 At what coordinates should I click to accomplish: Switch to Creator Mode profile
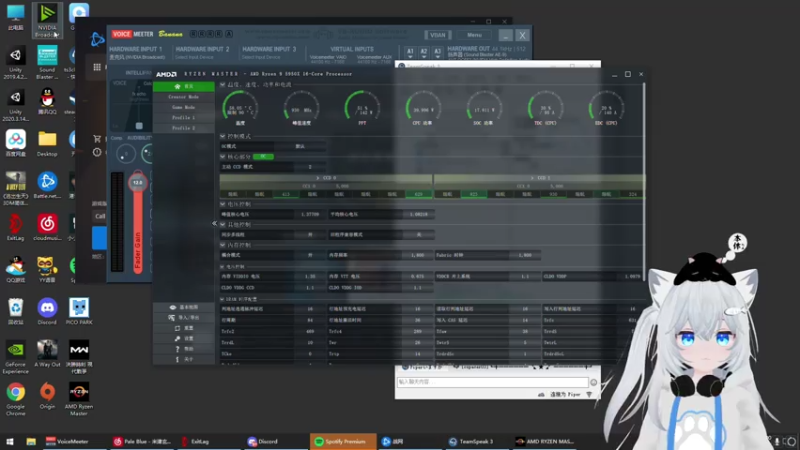(184, 97)
